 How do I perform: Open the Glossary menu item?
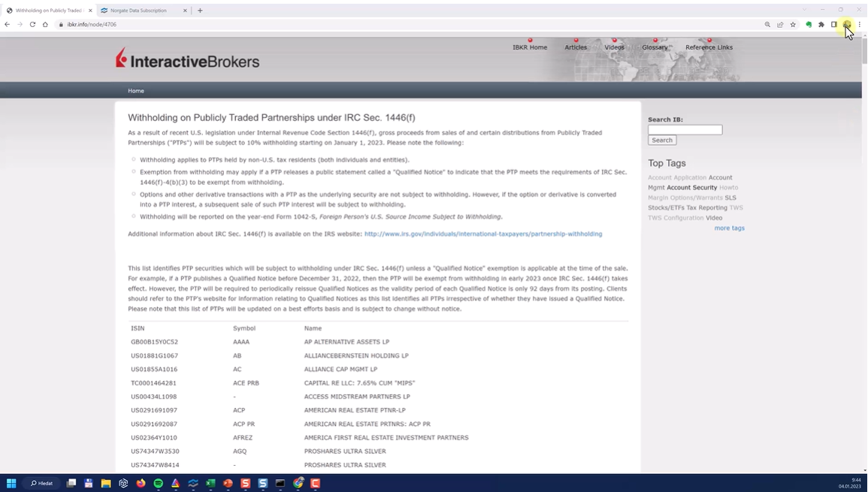[x=655, y=47]
